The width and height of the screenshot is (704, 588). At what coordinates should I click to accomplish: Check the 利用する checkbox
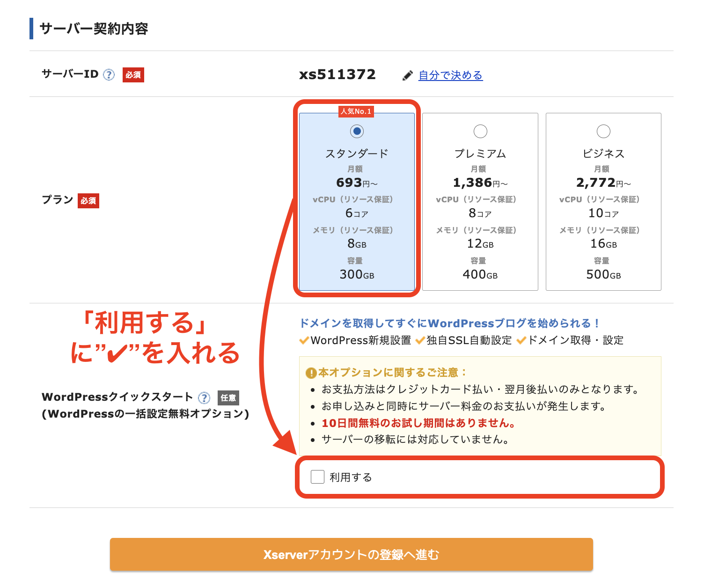(x=317, y=477)
